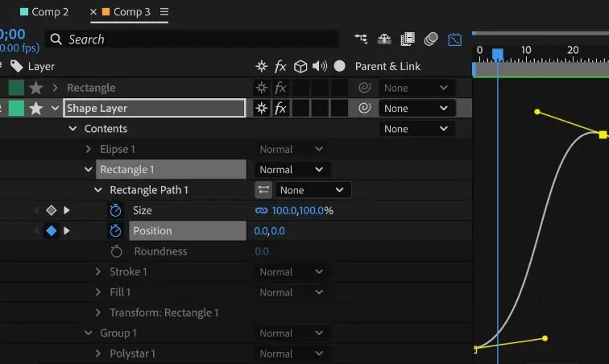609x364 pixels.
Task: Open the composition mini-flowchart icon
Action: [361, 39]
